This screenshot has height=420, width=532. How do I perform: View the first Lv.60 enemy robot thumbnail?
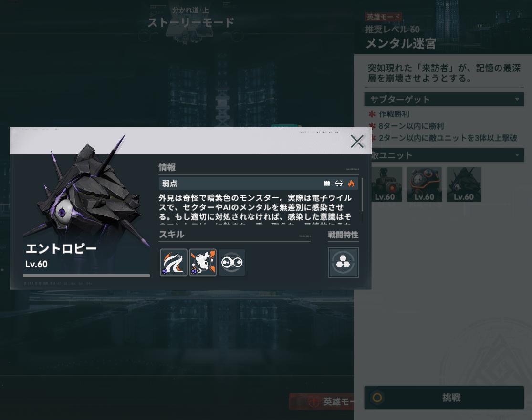[387, 184]
